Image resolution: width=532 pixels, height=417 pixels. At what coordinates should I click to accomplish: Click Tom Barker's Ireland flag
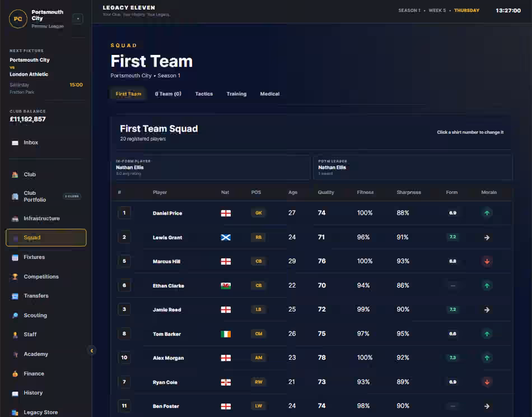pyautogui.click(x=226, y=334)
